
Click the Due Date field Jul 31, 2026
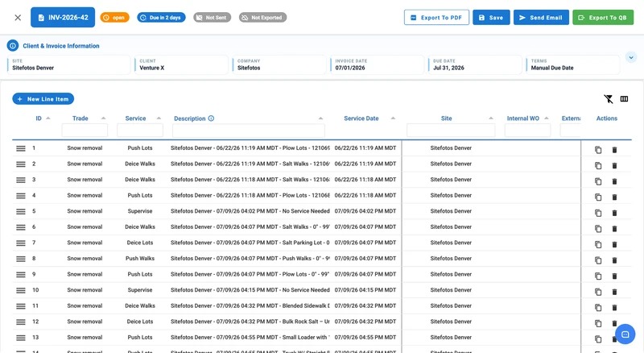coord(475,64)
